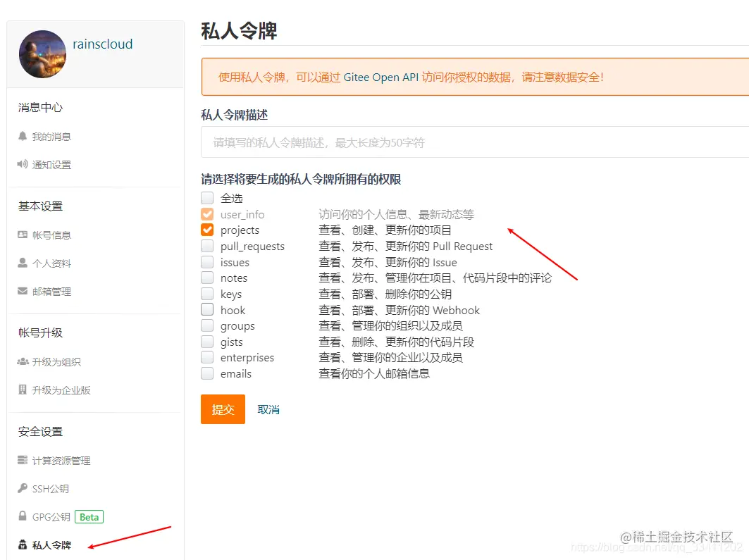Click the 查看、部署、更新你的 Webhook description
The height and width of the screenshot is (560, 749).
(x=399, y=311)
